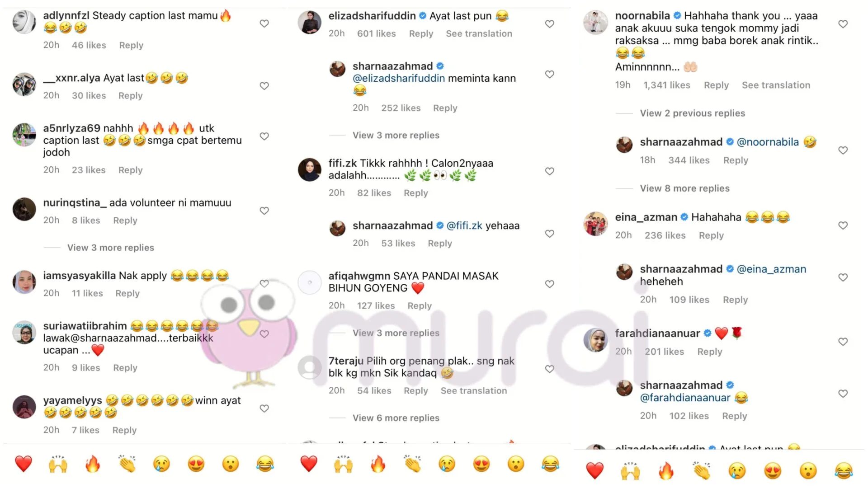Screen dimensions: 868x488
Task: Tap the heart-eyes emoji in right reaction bar
Action: click(x=773, y=471)
